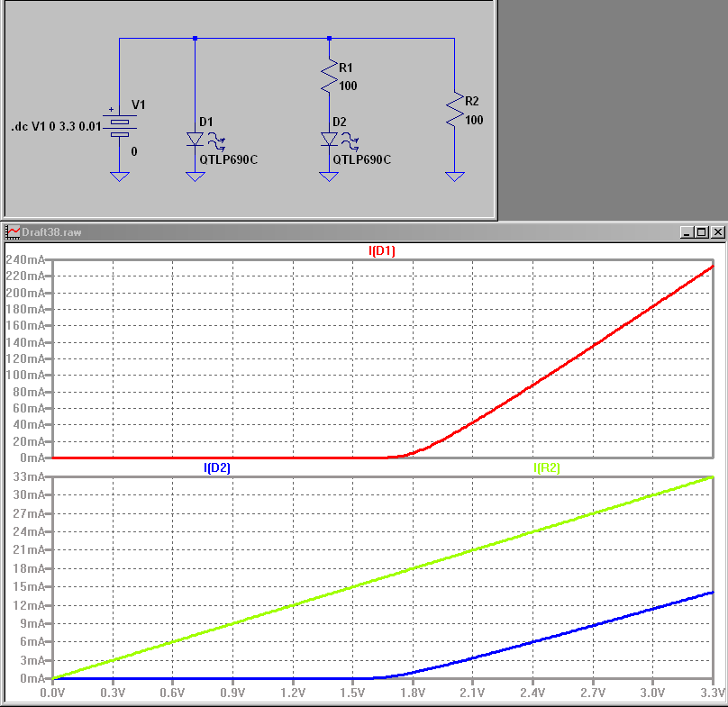Click the D1 name label
This screenshot has width=728, height=707.
205,122
